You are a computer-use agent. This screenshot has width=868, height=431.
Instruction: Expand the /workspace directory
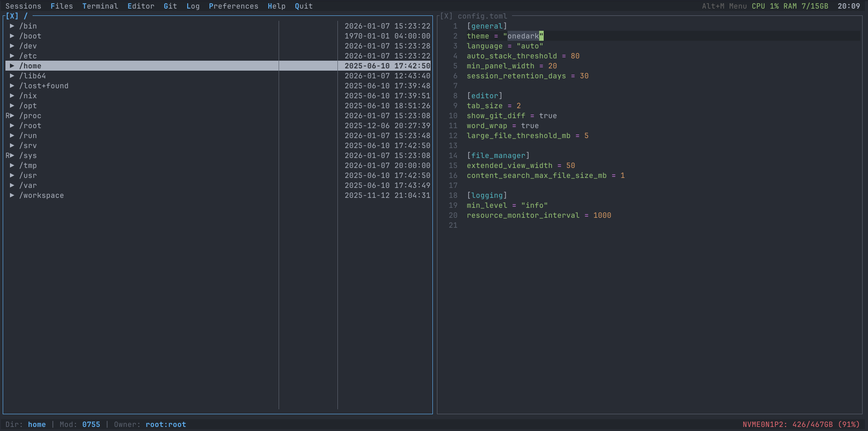tap(12, 195)
